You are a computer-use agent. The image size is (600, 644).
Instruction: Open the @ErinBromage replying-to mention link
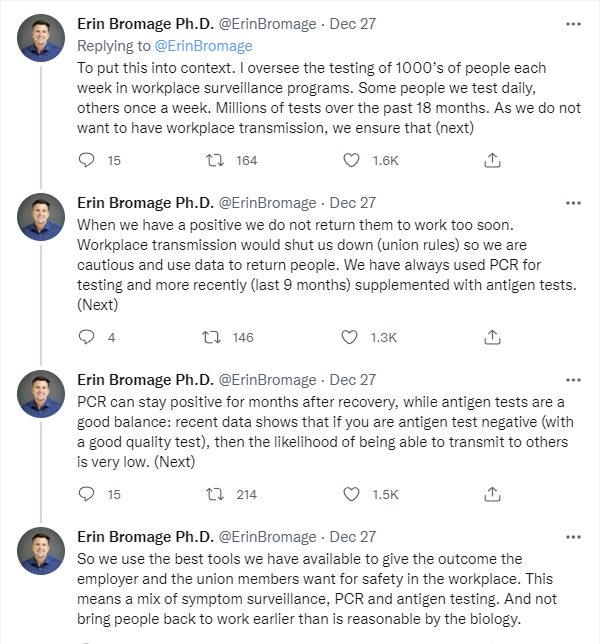(202, 46)
